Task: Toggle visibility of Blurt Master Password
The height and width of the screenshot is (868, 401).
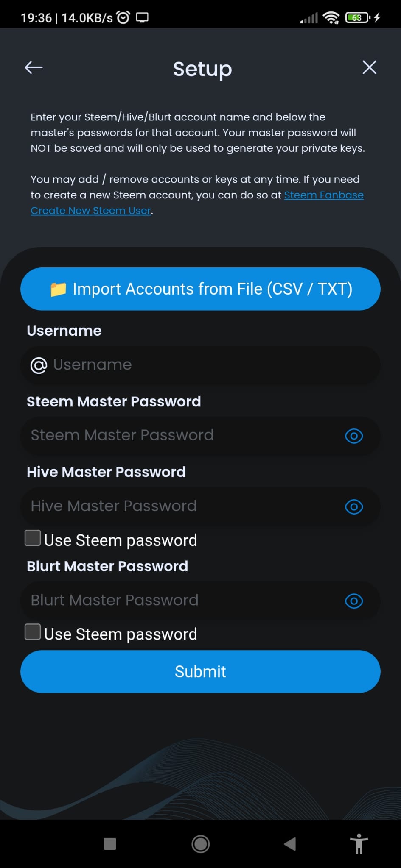Action: 354,601
